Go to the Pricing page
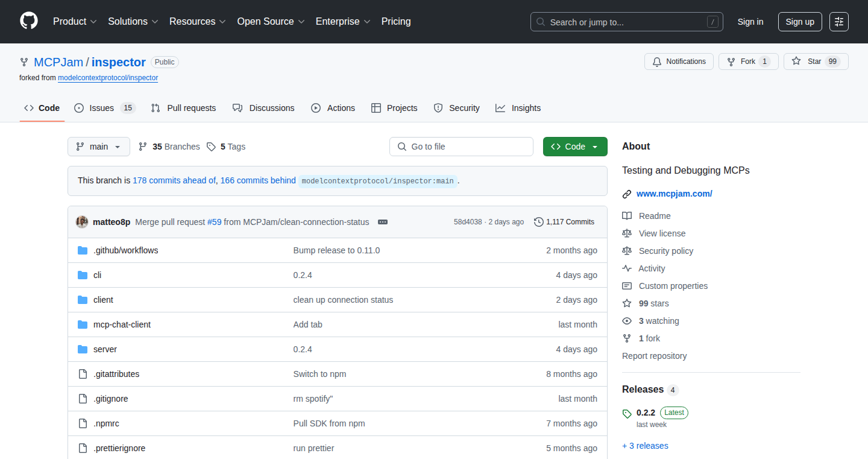This screenshot has width=868, height=459. coord(396,22)
